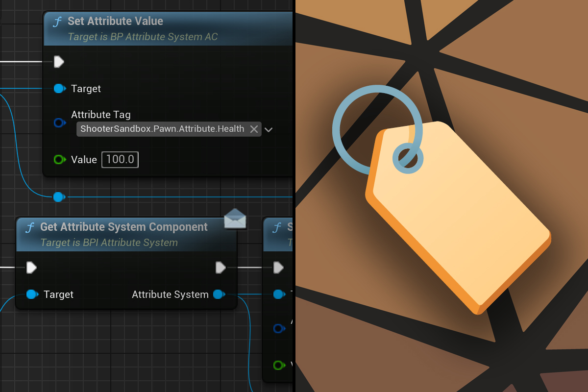Click the function icon on Set Attribute Value node
The image size is (588, 392).
[x=58, y=22]
